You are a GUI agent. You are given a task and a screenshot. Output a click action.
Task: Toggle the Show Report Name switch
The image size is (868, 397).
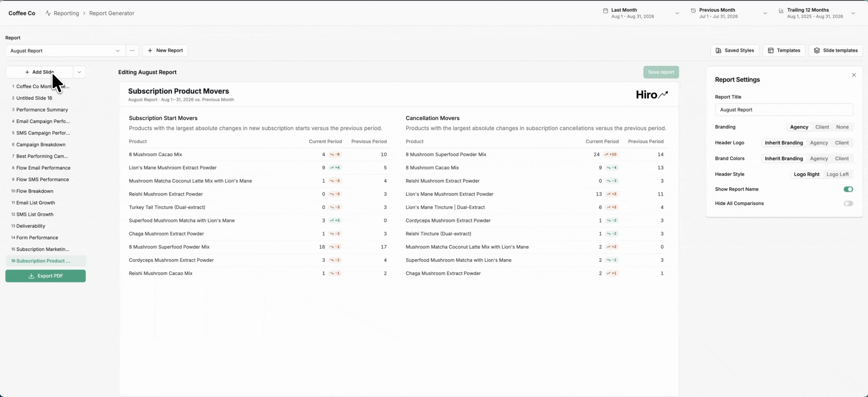pyautogui.click(x=848, y=189)
